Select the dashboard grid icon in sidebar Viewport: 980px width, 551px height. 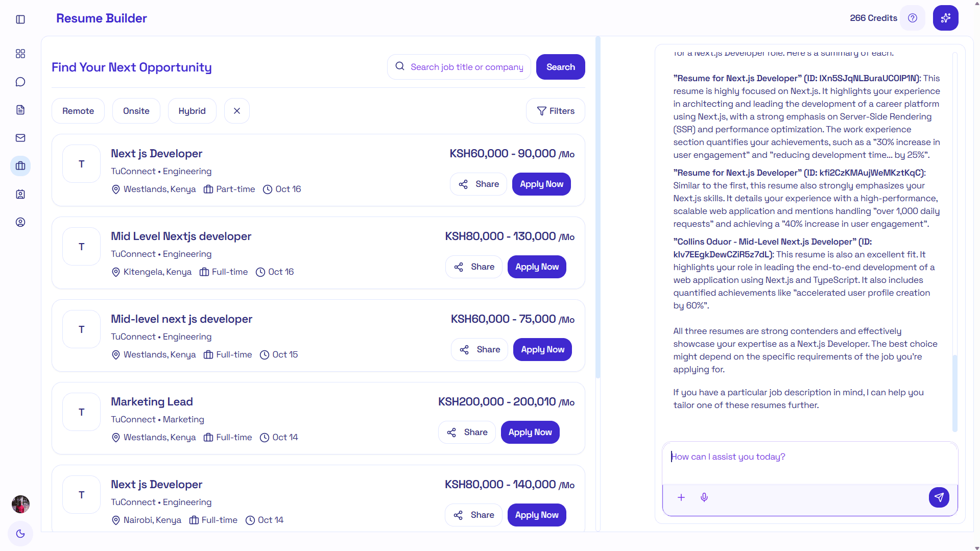[20, 54]
